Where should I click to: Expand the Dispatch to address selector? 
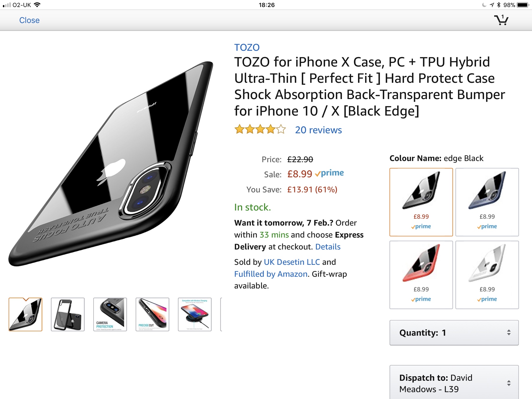(x=454, y=383)
